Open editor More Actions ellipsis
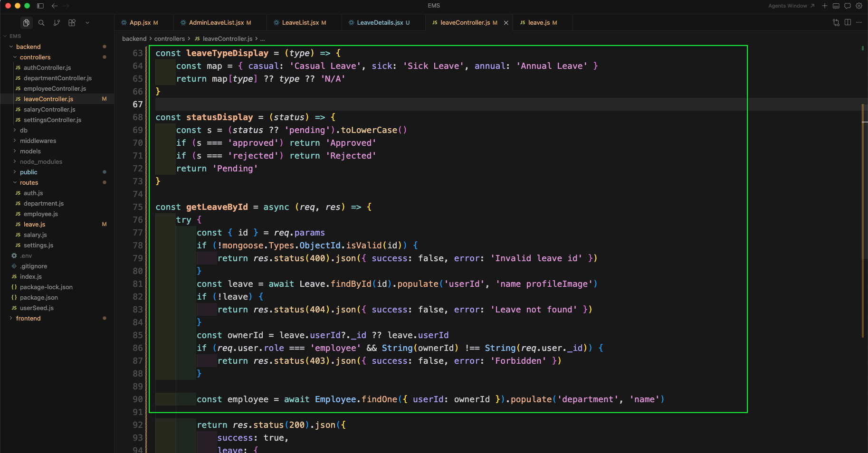Screen dimensions: 868x453 859,22
